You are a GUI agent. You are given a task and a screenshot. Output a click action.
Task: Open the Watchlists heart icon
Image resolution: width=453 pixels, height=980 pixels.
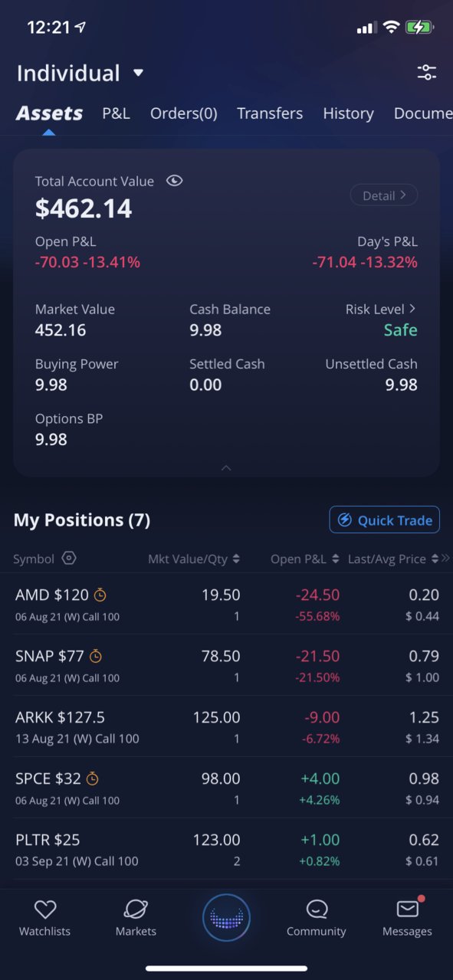(45, 910)
